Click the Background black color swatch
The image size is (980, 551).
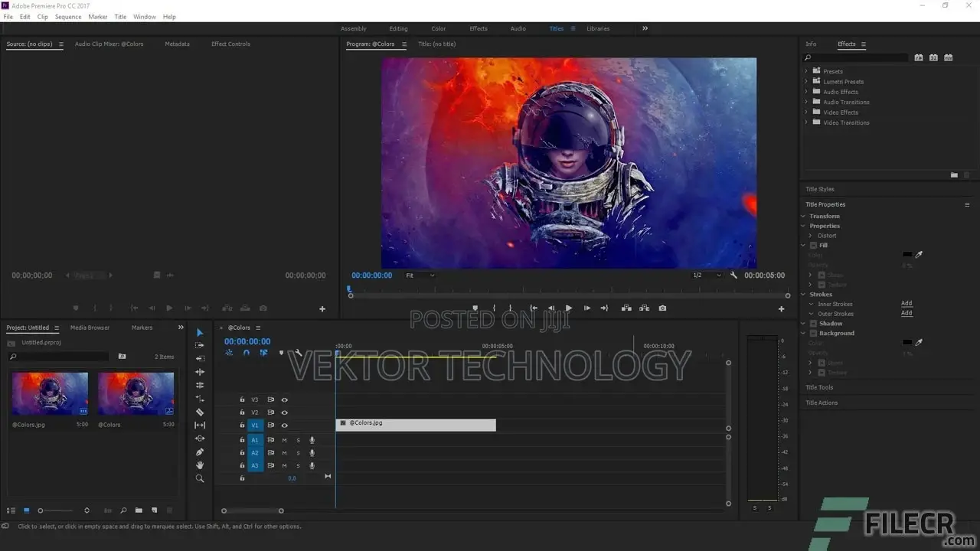pos(907,343)
